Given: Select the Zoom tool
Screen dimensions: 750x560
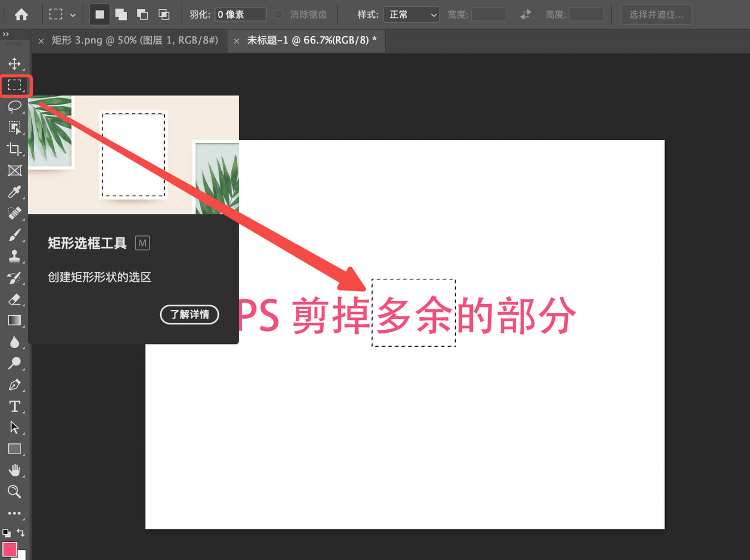Looking at the screenshot, I should tap(15, 492).
